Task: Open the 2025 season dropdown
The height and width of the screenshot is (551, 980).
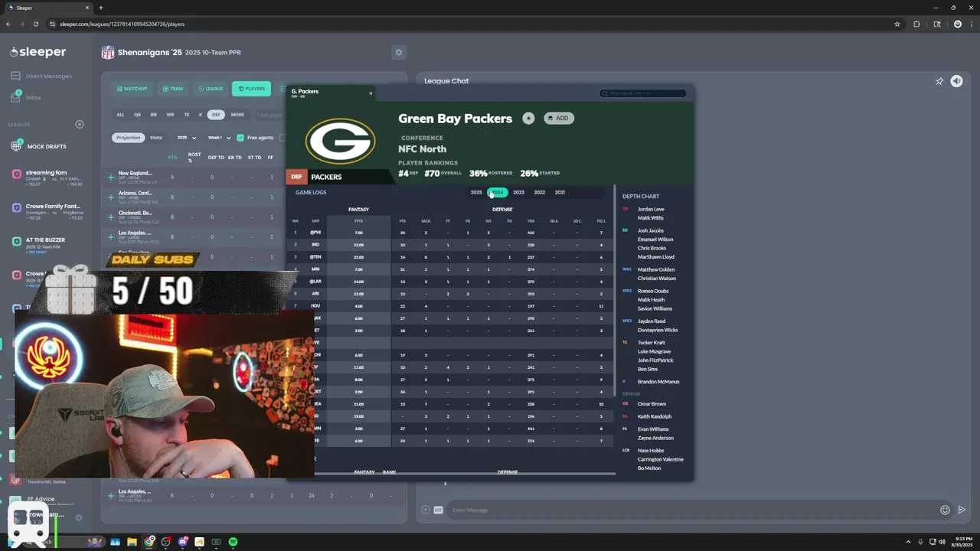Action: [187, 138]
